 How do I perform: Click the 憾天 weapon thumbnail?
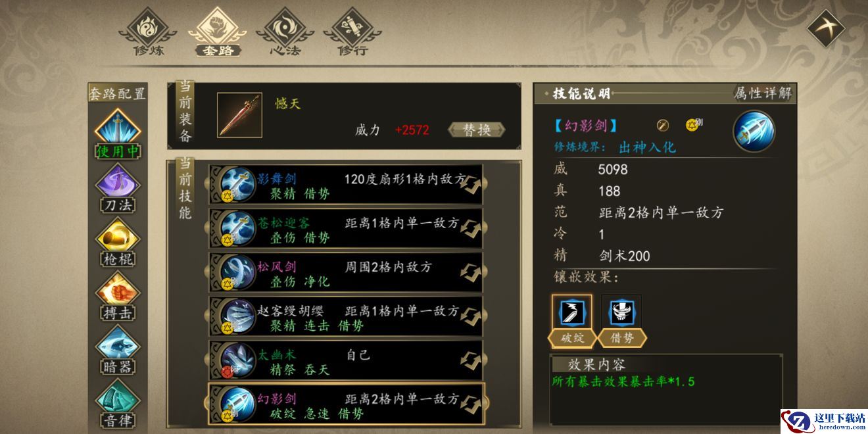[x=239, y=115]
